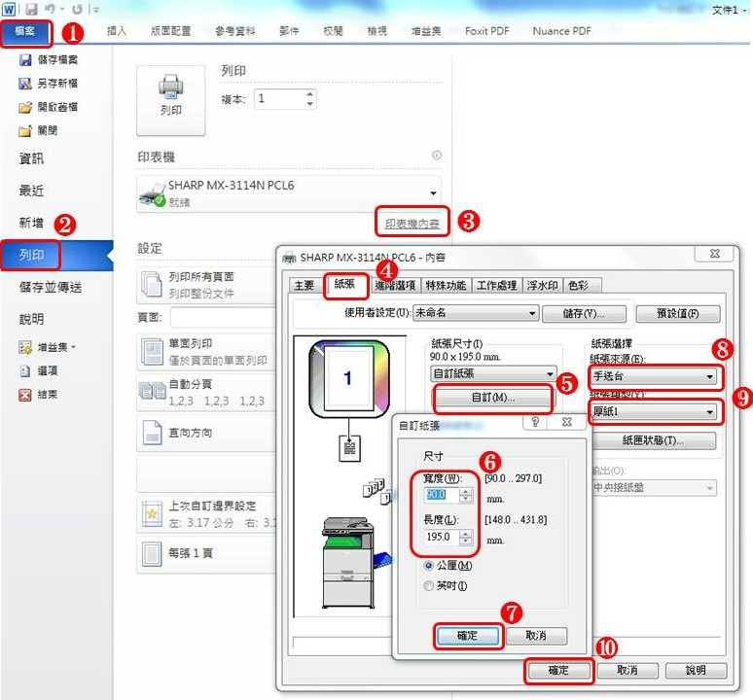
Task: Expand the 使用者設定 未命名 dropdown
Action: pos(531,313)
